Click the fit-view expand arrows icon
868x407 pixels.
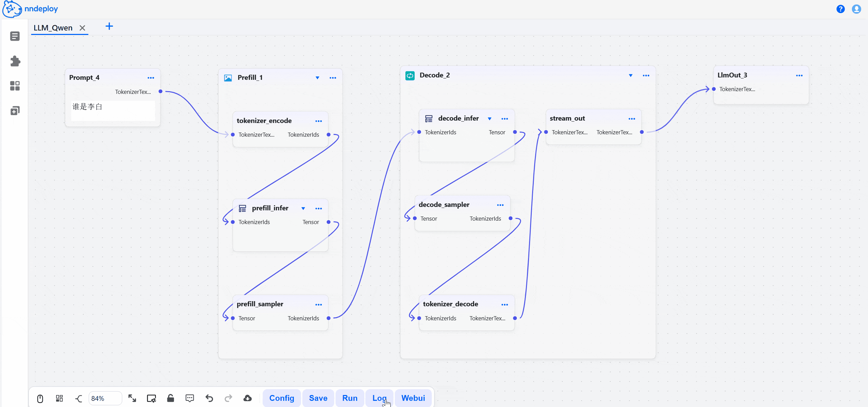[132, 398]
